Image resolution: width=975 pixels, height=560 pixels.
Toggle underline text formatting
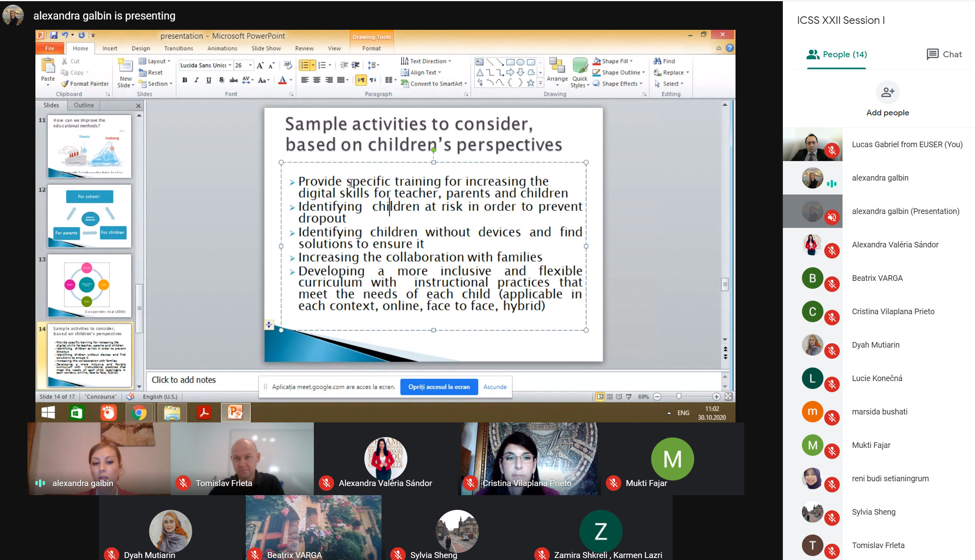point(208,80)
